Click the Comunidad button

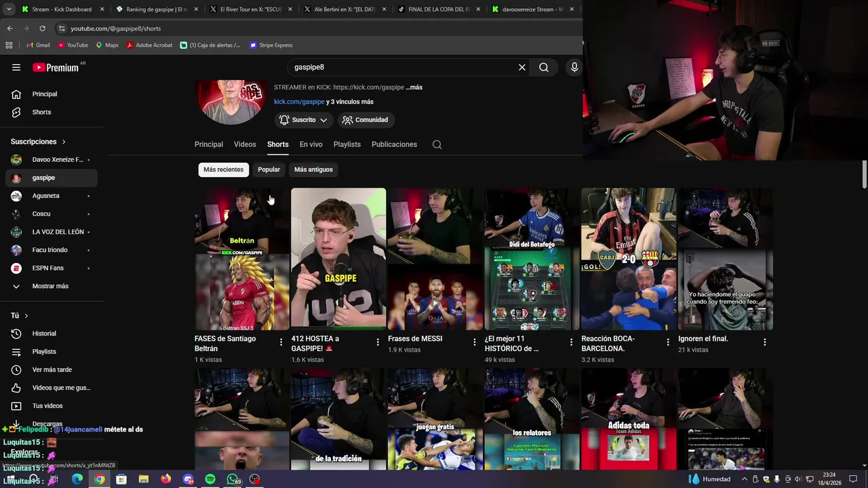pos(366,120)
